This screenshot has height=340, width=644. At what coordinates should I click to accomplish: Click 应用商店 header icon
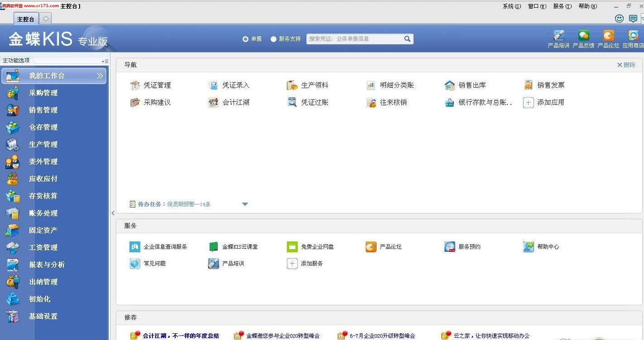633,36
